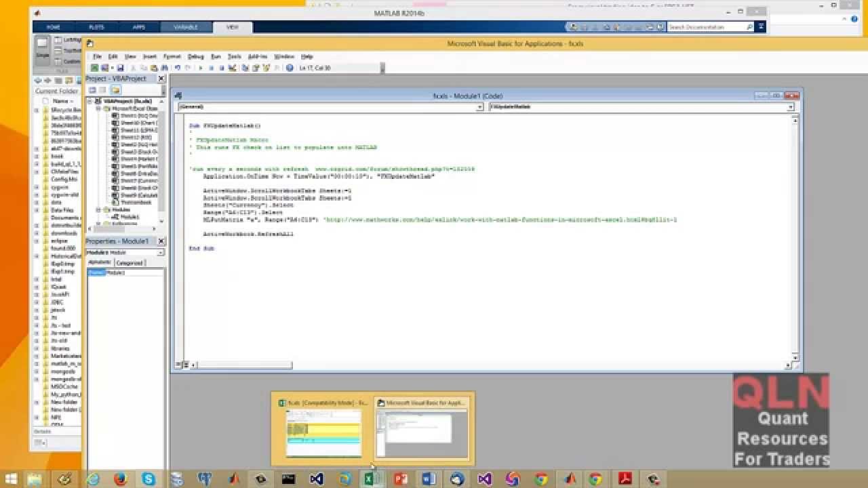Click the Search Documentation field in MATLAB

[x=707, y=27]
